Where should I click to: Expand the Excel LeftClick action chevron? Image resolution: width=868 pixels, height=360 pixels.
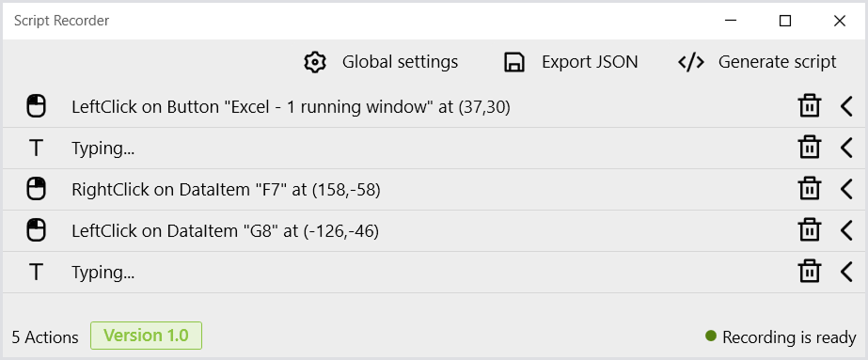click(846, 106)
